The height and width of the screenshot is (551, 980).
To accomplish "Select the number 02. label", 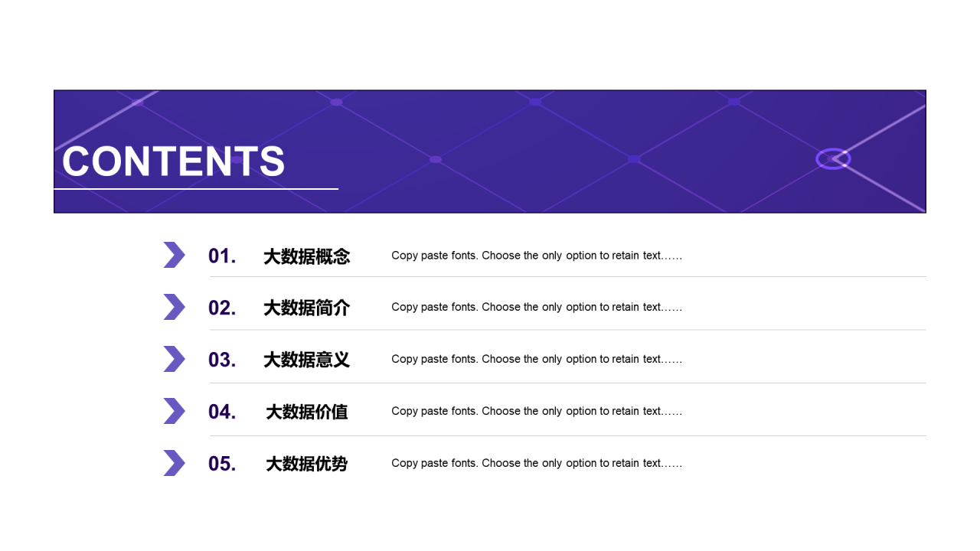I will pyautogui.click(x=222, y=308).
